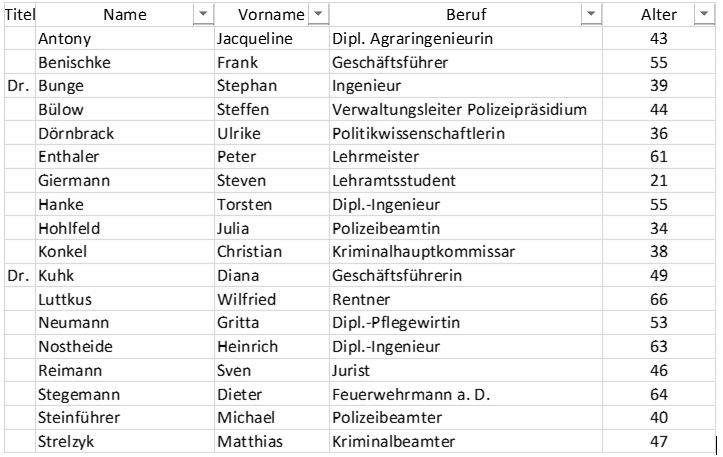Select the Dr. title cell for Bunge
The height and width of the screenshot is (457, 723).
point(20,86)
